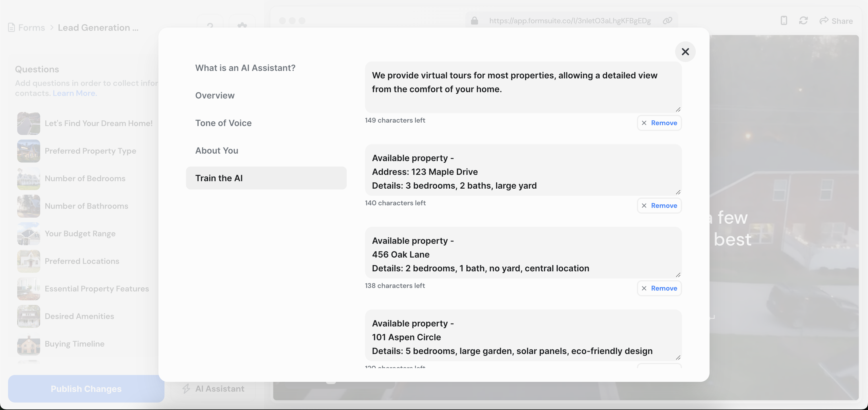Click into the 101 Aspen Circle text field

(523, 337)
